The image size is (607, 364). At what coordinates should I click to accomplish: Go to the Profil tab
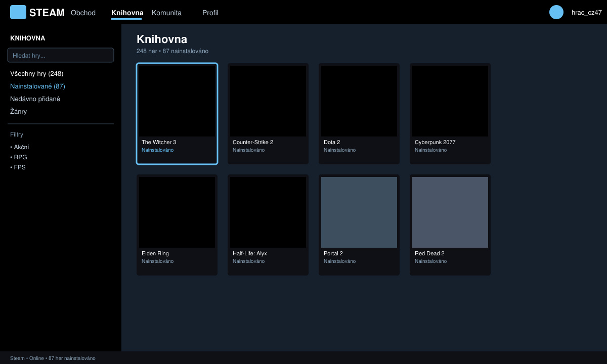pos(210,13)
